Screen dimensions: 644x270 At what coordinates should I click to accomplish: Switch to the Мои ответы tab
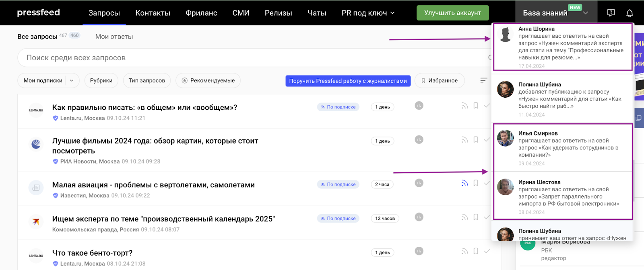click(x=114, y=37)
